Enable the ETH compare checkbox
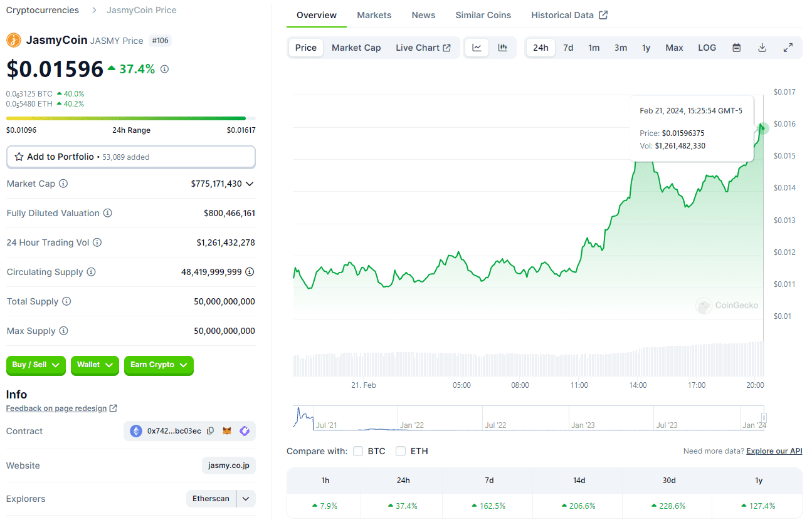The image size is (812, 520). pos(401,451)
